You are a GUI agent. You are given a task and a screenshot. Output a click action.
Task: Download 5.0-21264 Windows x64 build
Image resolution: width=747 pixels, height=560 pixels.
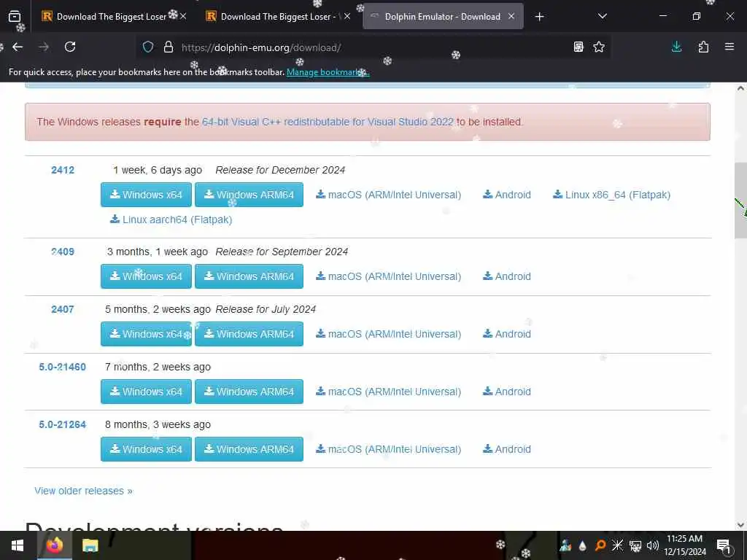146,449
